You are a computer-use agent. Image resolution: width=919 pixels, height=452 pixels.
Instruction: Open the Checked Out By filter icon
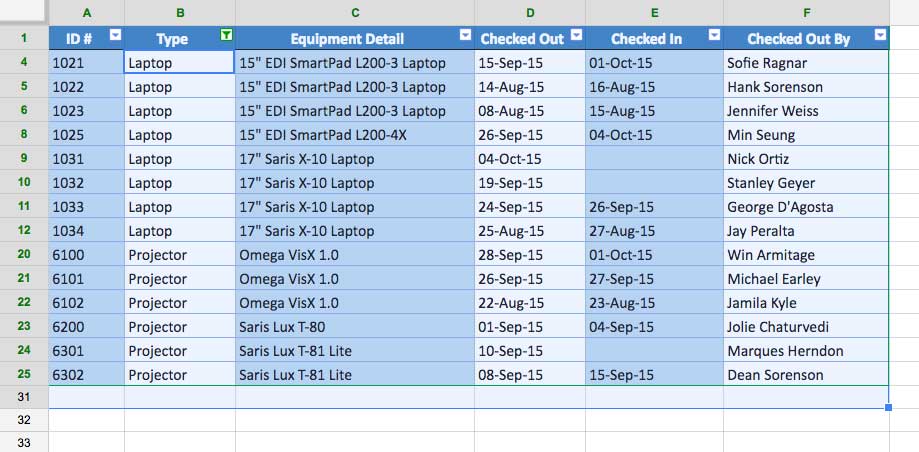(879, 35)
